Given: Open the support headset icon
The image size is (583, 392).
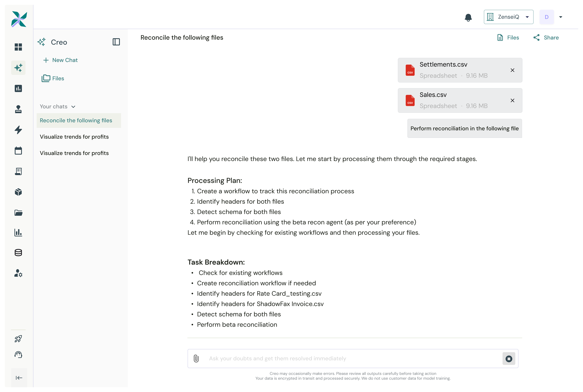Looking at the screenshot, I should pyautogui.click(x=18, y=354).
